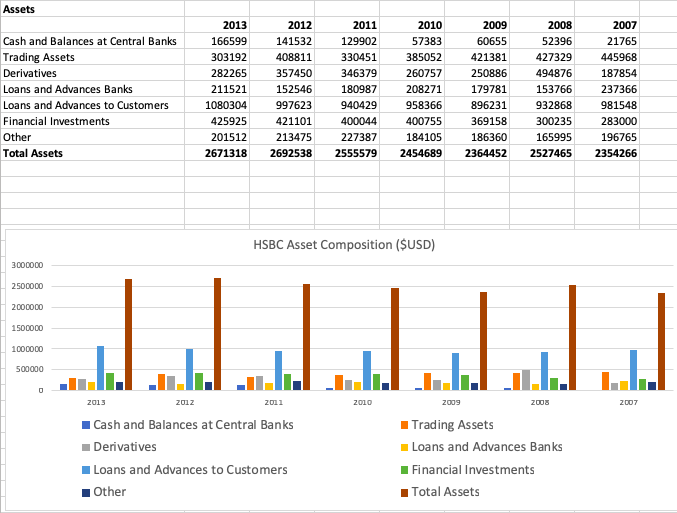Select the 2013 column header cell

pos(217,25)
